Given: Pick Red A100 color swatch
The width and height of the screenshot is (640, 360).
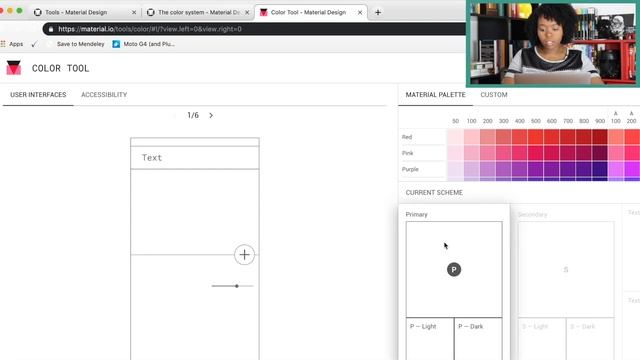Looking at the screenshot, I should point(616,137).
